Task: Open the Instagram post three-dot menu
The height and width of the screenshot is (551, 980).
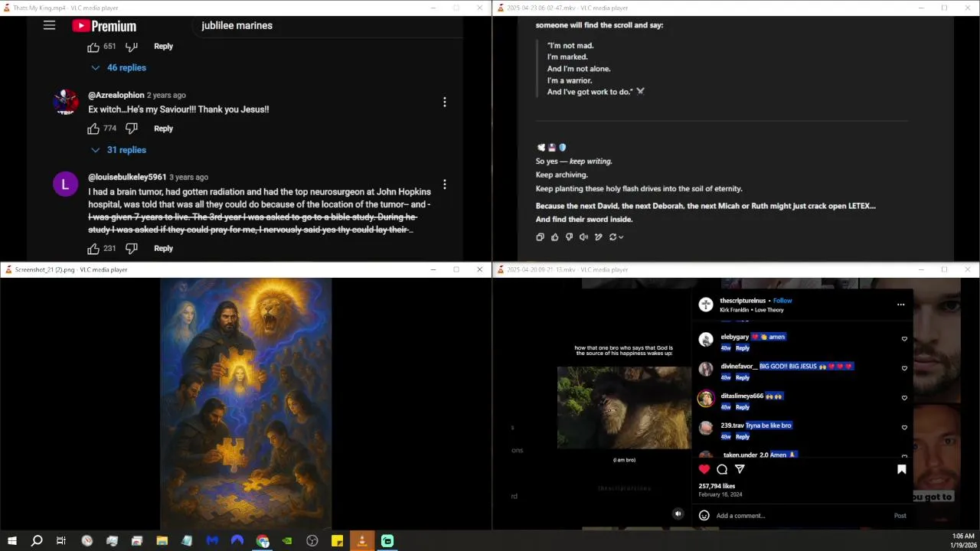Action: (x=900, y=305)
